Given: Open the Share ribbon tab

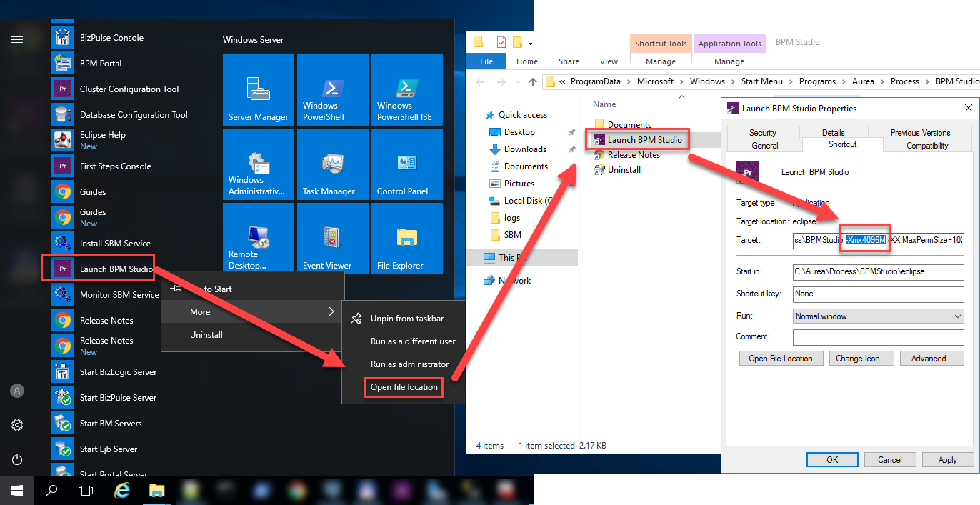Looking at the screenshot, I should coord(569,61).
